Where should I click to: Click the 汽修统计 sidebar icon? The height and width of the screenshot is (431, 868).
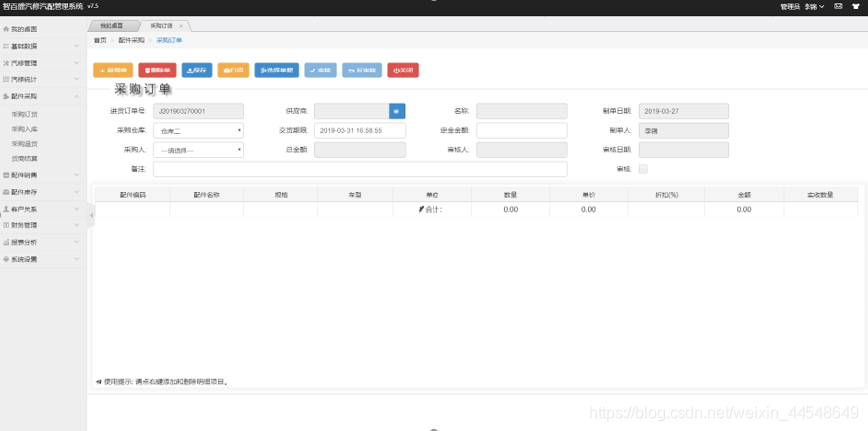(6, 79)
